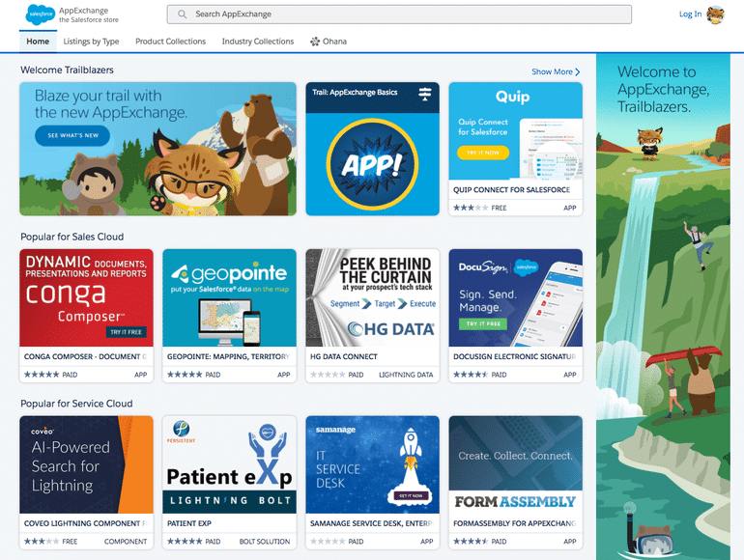Click Conga Composer star rating
This screenshot has width=744, height=560.
(42, 375)
